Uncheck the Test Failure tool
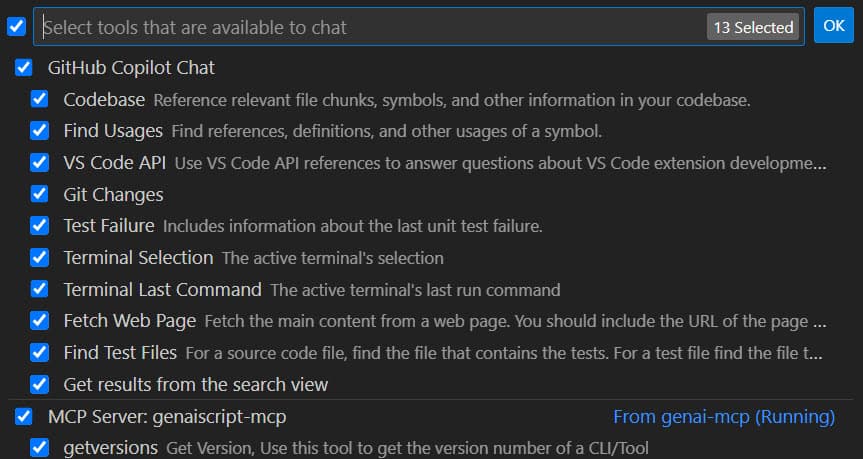863x459 pixels. tap(39, 226)
